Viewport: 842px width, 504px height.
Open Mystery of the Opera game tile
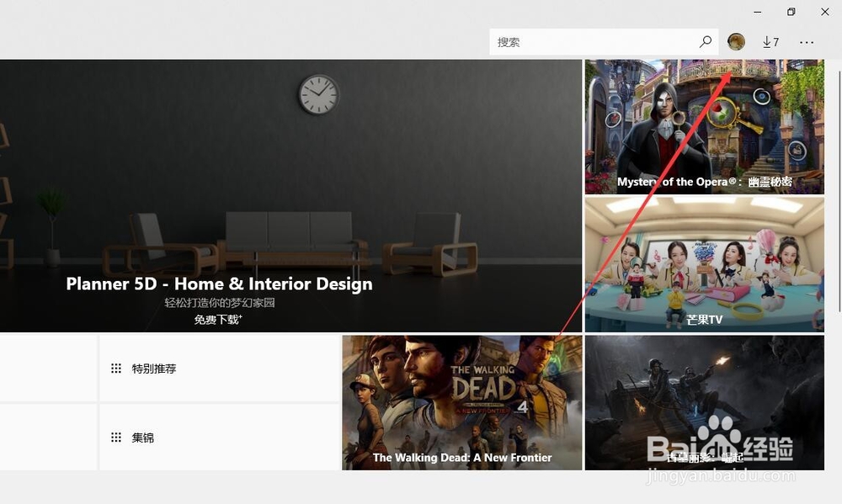705,127
